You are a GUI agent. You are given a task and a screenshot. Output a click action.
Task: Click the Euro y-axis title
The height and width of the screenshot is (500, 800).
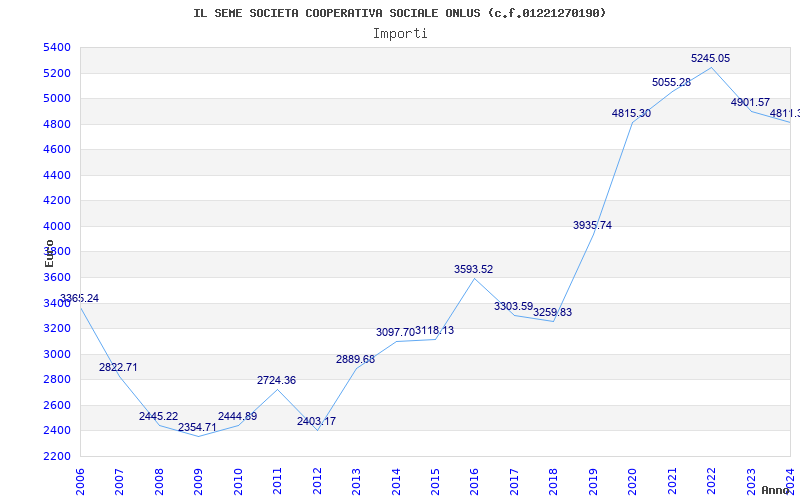(x=49, y=253)
